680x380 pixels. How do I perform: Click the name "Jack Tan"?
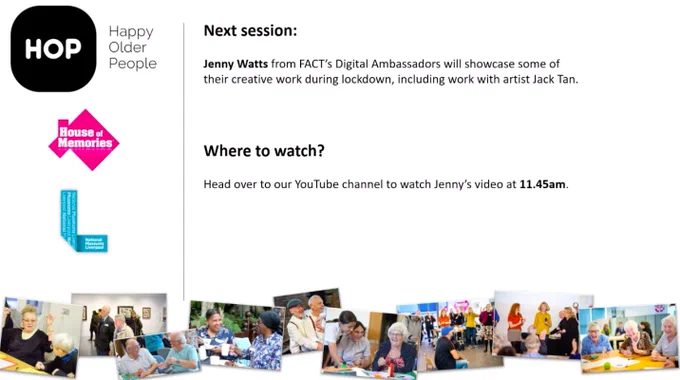click(555, 79)
